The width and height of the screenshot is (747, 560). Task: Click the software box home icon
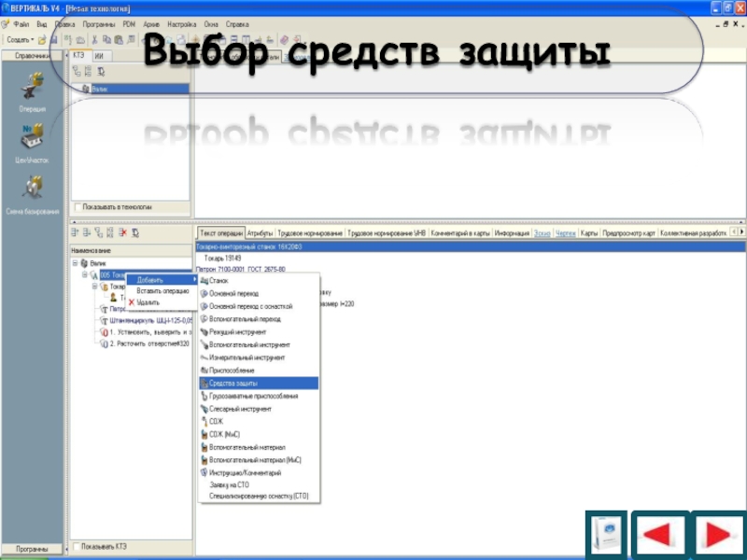[604, 536]
